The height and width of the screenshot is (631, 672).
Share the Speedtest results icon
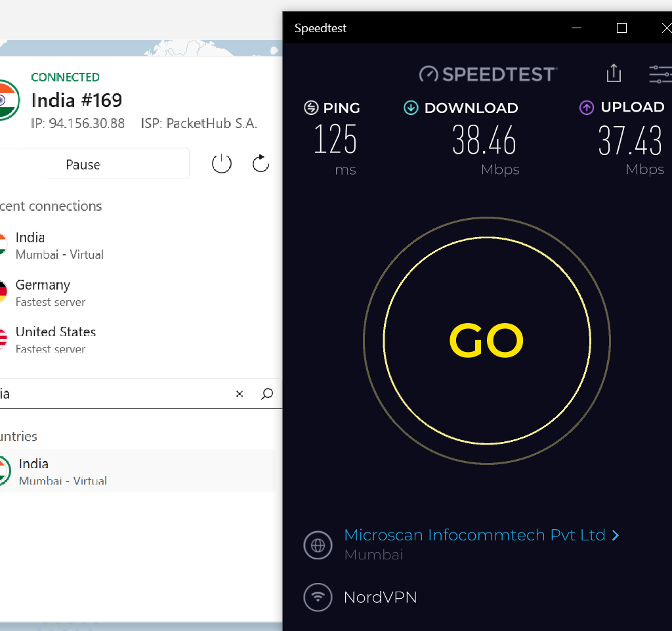tap(614, 74)
